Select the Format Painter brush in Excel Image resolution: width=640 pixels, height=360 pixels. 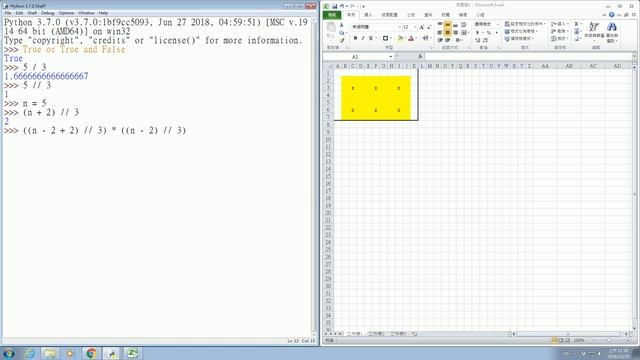coord(342,40)
